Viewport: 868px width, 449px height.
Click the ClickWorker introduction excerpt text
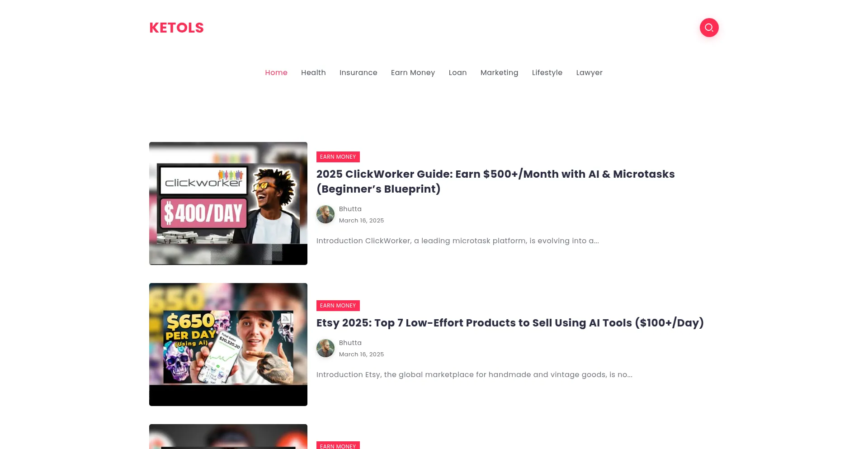(458, 241)
